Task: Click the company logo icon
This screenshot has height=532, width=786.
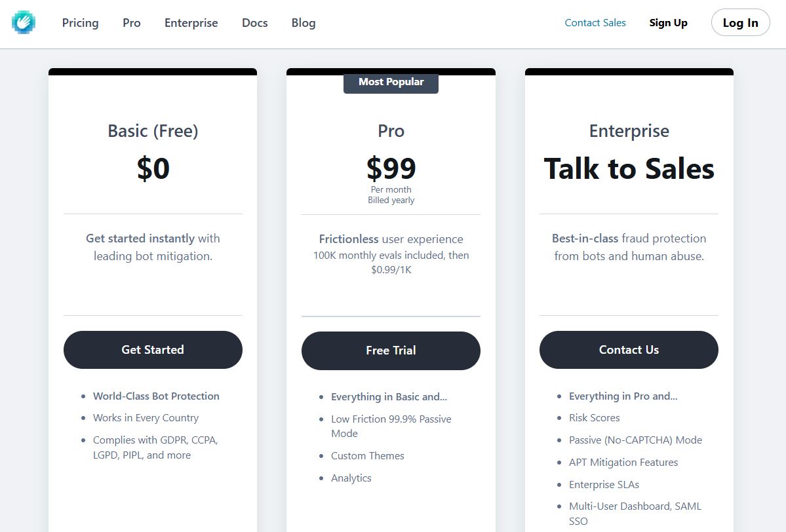Action: (x=23, y=22)
